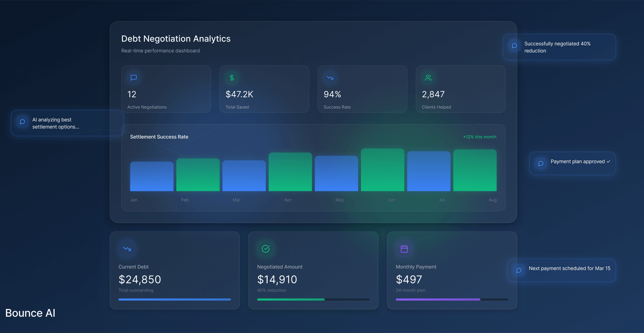Image resolution: width=644 pixels, height=333 pixels.
Task: Click chat icon in Payment plan approved bubble
Action: tap(541, 163)
